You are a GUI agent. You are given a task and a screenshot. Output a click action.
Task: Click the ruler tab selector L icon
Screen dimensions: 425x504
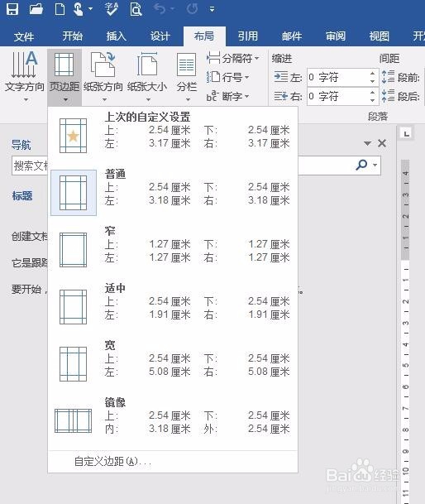pos(406,133)
